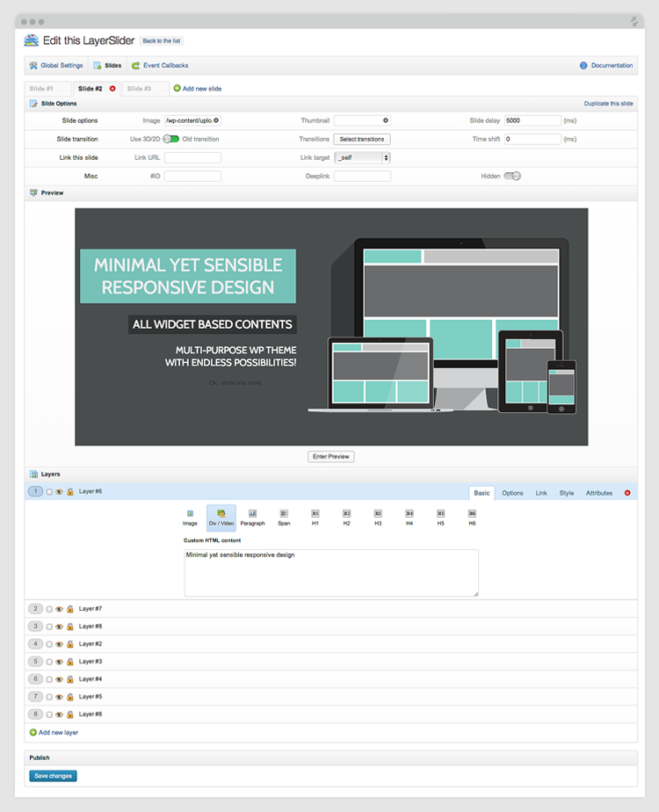Toggle the Hidden slide switch
Viewport: 659px width, 812px height.
click(512, 176)
